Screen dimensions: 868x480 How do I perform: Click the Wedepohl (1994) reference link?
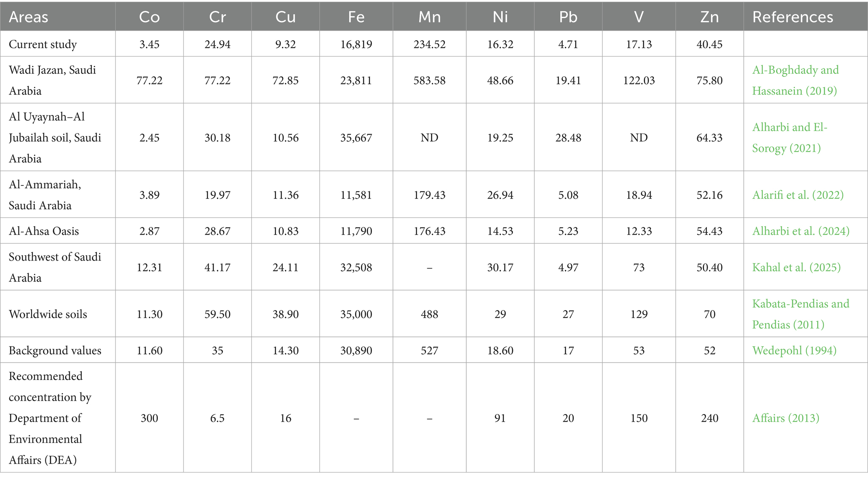coord(794,351)
